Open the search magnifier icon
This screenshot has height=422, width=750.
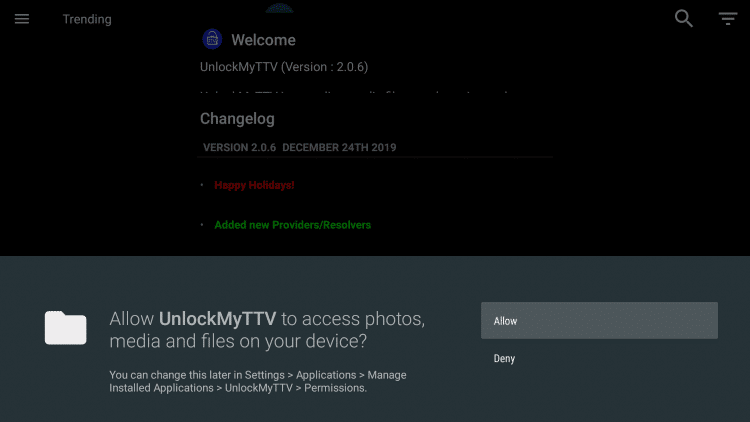pos(684,19)
